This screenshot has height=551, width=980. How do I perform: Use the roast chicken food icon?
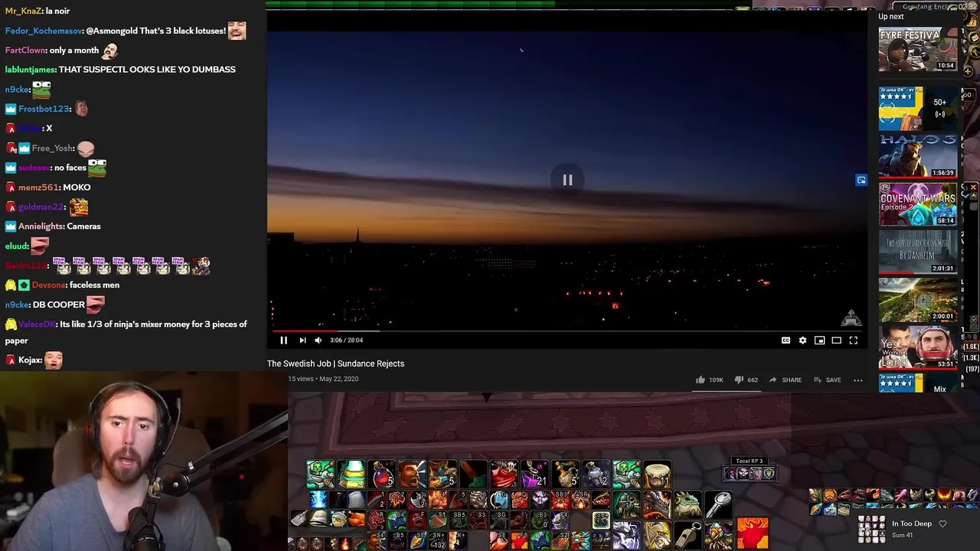tap(357, 520)
